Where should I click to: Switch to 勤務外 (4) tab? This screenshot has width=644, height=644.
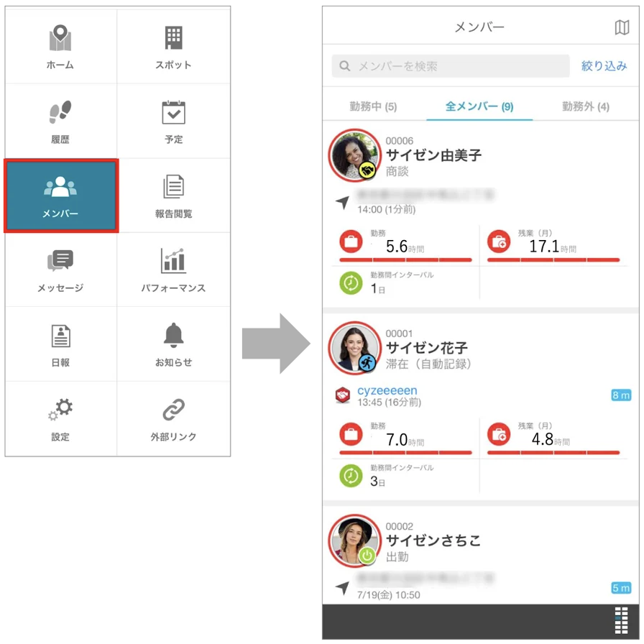(x=586, y=107)
